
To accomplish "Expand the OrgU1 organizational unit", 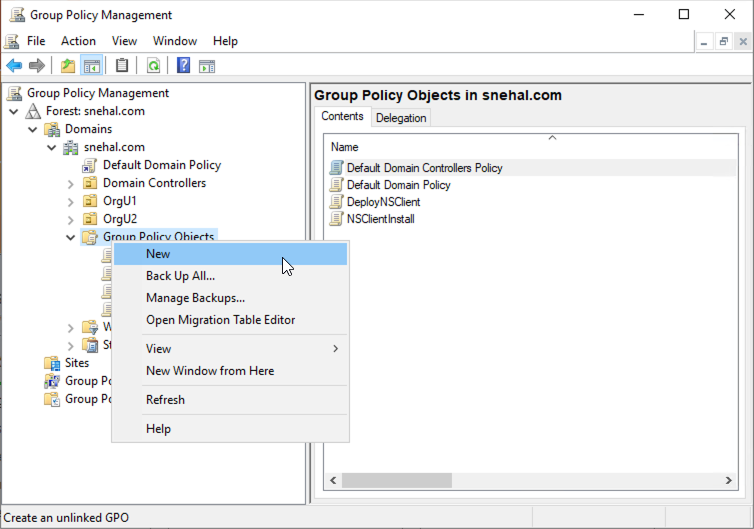I will coord(70,201).
